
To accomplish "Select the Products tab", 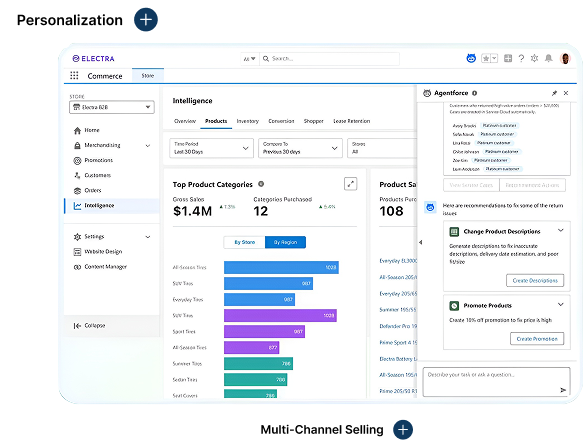I will (216, 121).
